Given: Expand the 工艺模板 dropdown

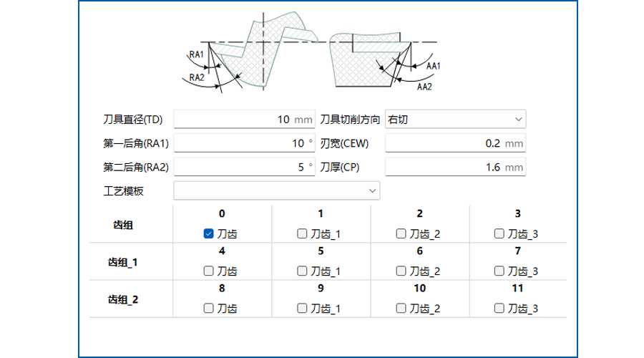Looking at the screenshot, I should pyautogui.click(x=277, y=190).
